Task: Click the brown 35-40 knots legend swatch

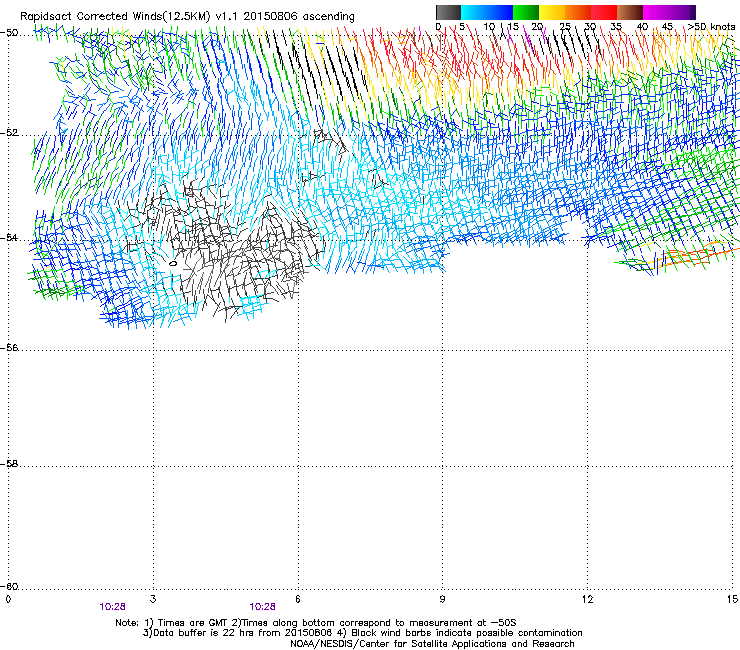Action: coord(630,12)
